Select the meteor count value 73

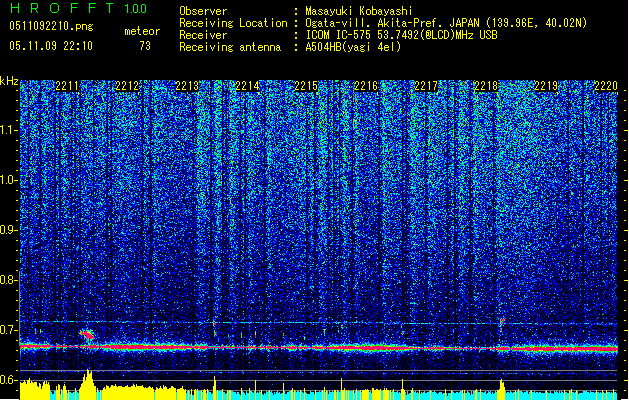coord(145,46)
